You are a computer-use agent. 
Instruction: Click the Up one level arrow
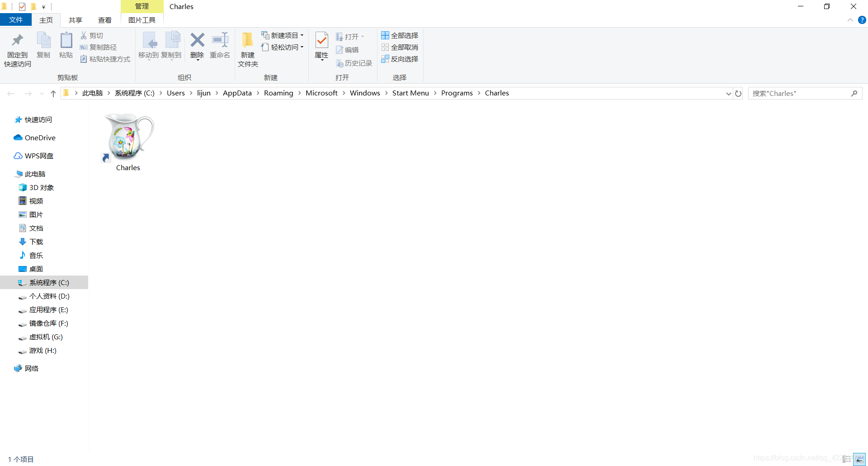pyautogui.click(x=53, y=94)
